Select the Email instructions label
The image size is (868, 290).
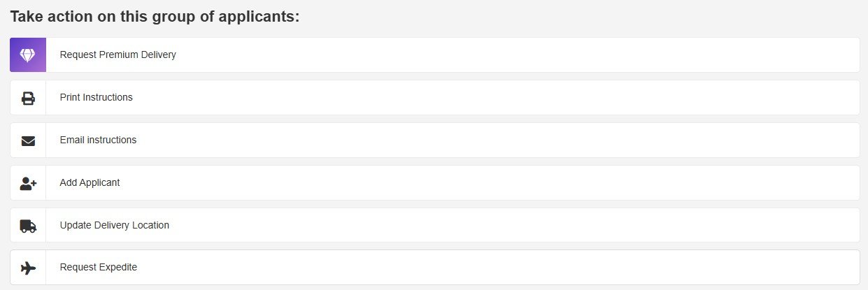click(98, 140)
